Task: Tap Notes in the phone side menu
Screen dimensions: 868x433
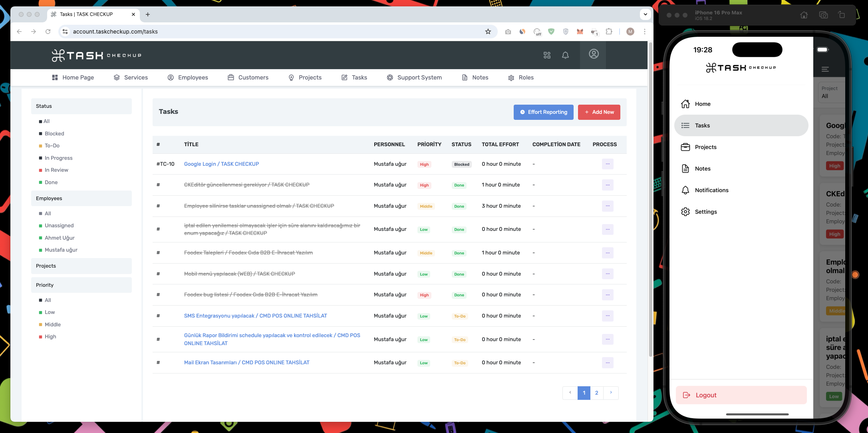Action: pos(741,169)
